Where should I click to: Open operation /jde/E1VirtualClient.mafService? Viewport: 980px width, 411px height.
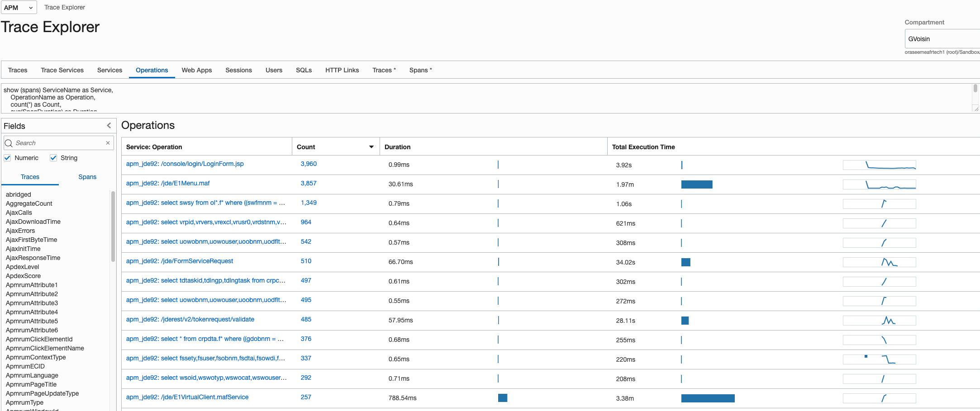pos(187,397)
